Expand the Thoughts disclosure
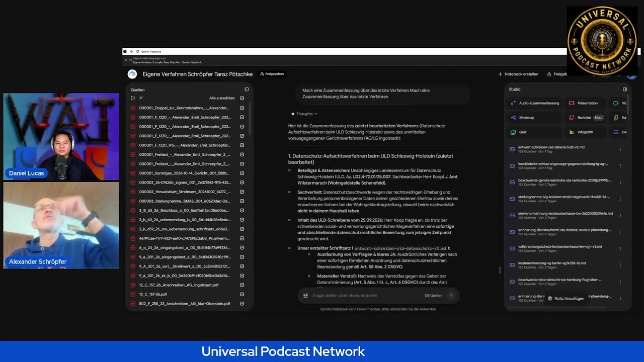644x362 pixels. pos(304,114)
